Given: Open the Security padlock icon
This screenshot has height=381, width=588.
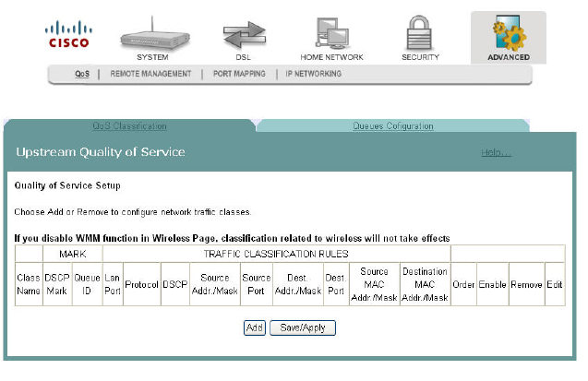Looking at the screenshot, I should click(x=419, y=33).
